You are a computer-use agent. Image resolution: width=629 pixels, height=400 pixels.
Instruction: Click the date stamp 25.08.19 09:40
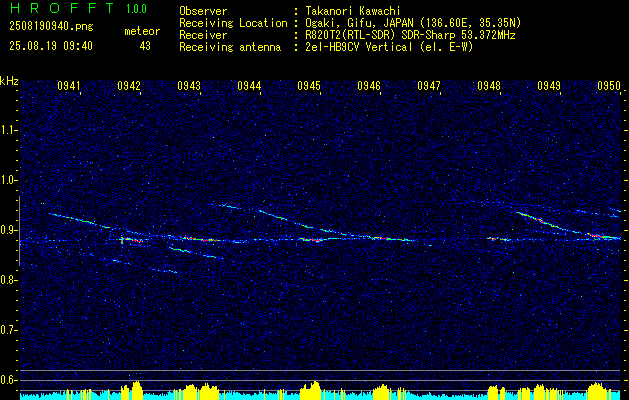click(51, 46)
